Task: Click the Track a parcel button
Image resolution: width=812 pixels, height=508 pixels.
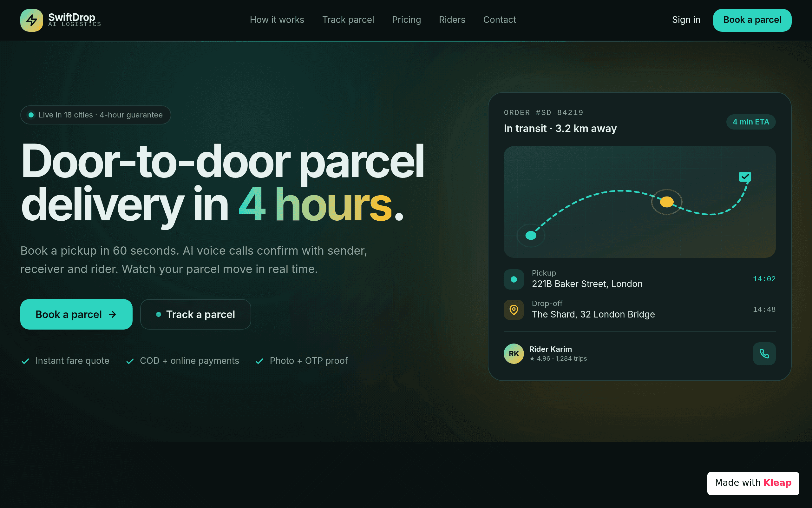Action: (196, 314)
